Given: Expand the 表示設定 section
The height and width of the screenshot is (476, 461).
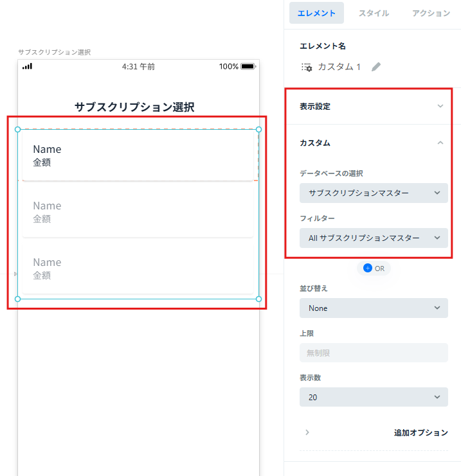Looking at the screenshot, I should pyautogui.click(x=371, y=107).
